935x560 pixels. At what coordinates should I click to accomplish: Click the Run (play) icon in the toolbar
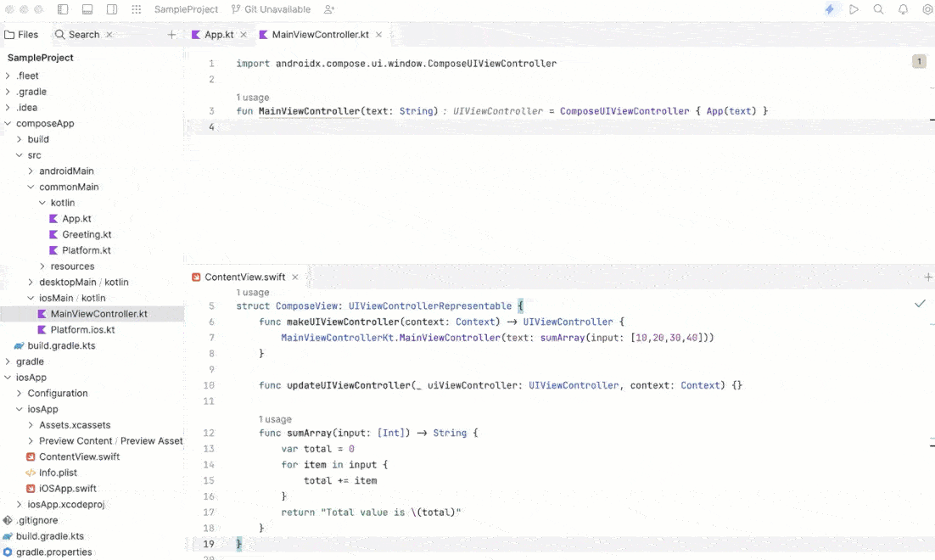coord(853,9)
